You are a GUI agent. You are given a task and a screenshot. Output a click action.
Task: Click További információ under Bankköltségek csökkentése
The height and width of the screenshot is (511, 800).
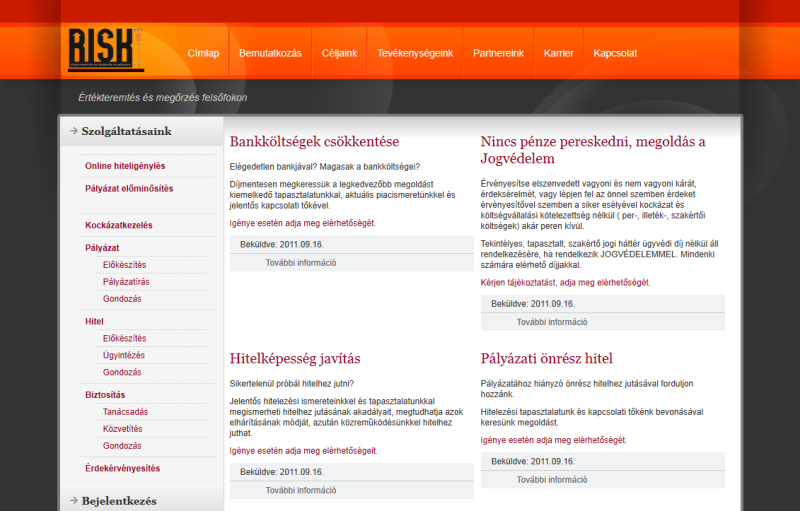(x=301, y=263)
